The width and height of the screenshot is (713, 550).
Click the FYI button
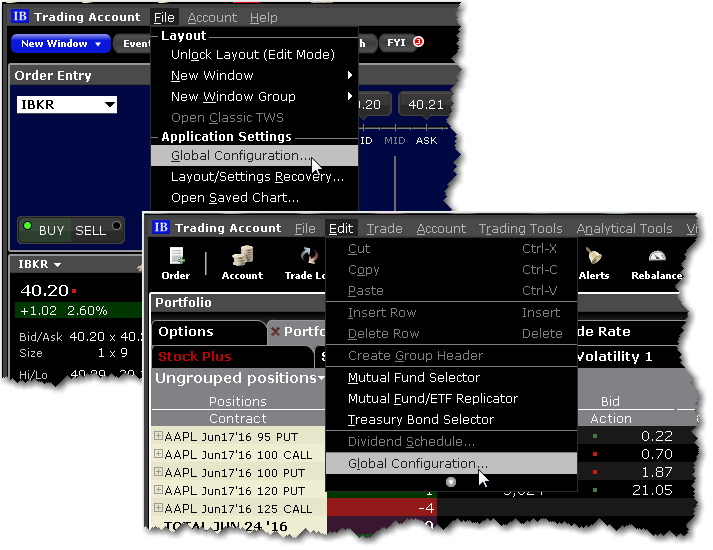point(396,43)
